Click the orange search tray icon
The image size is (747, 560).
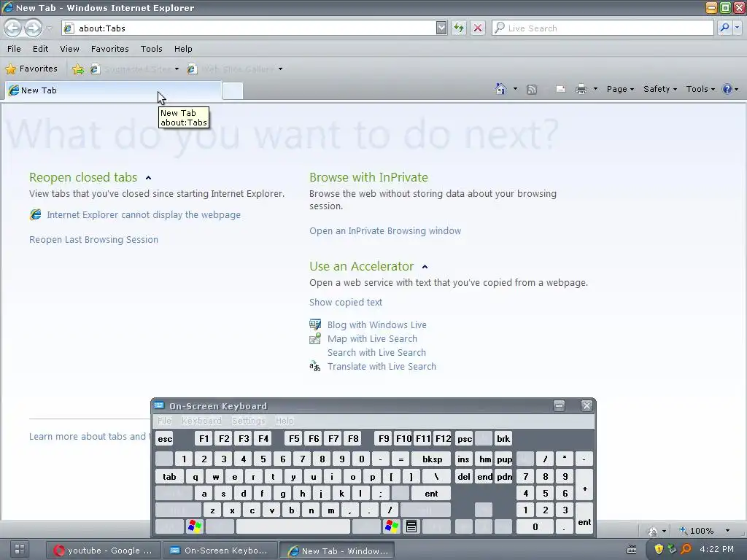686,549
